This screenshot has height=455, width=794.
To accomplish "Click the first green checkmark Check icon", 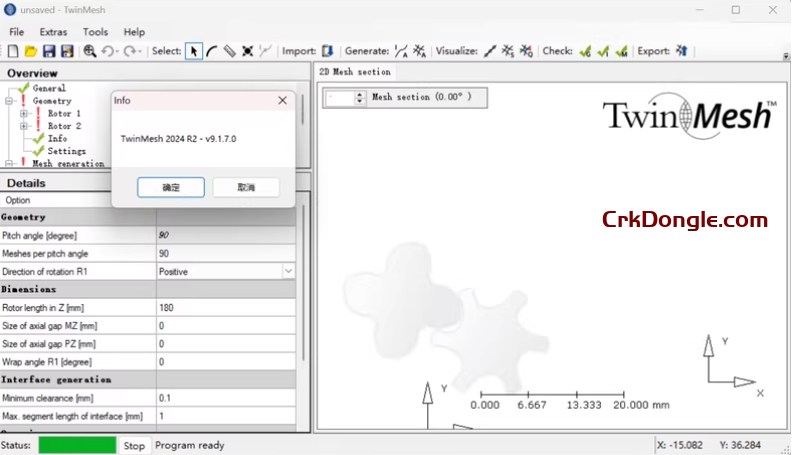I will (x=585, y=51).
